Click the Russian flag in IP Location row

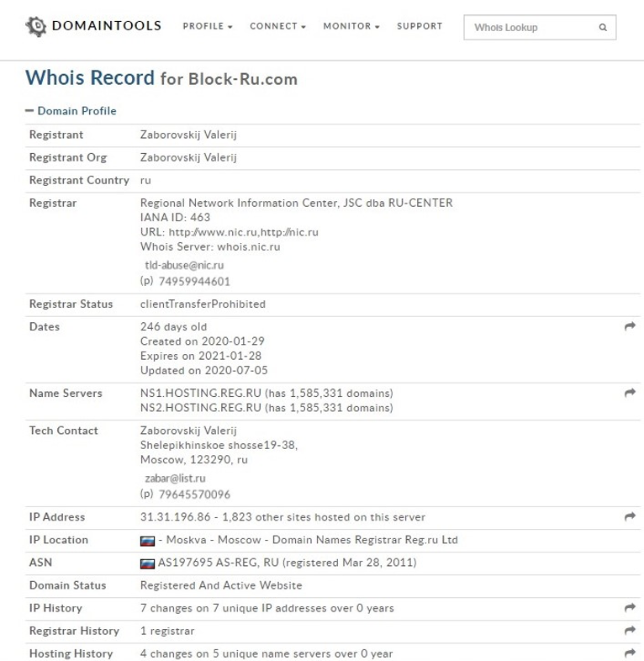(x=147, y=541)
